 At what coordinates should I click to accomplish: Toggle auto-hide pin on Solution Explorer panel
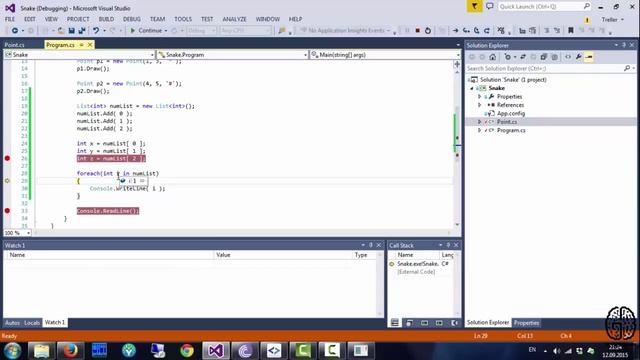point(624,45)
